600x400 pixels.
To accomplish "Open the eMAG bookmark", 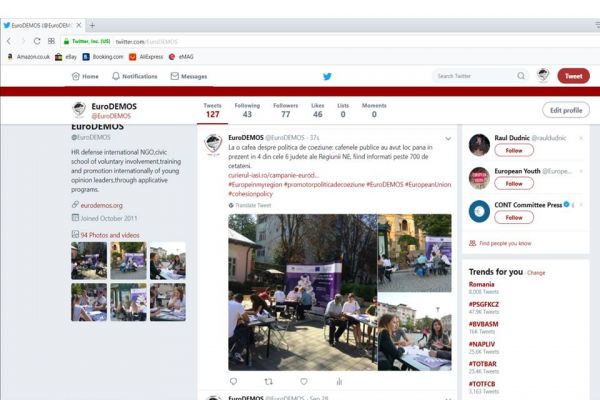I will (181, 57).
